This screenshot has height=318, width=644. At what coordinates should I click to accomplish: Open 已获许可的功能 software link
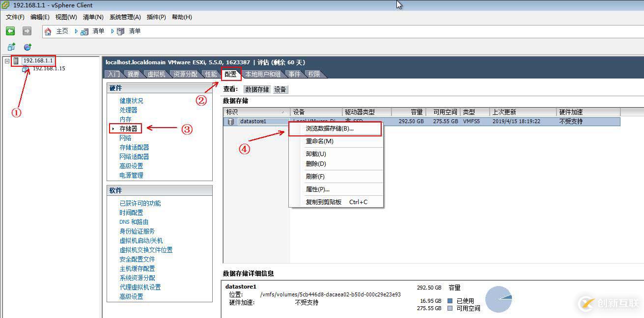[x=140, y=203]
